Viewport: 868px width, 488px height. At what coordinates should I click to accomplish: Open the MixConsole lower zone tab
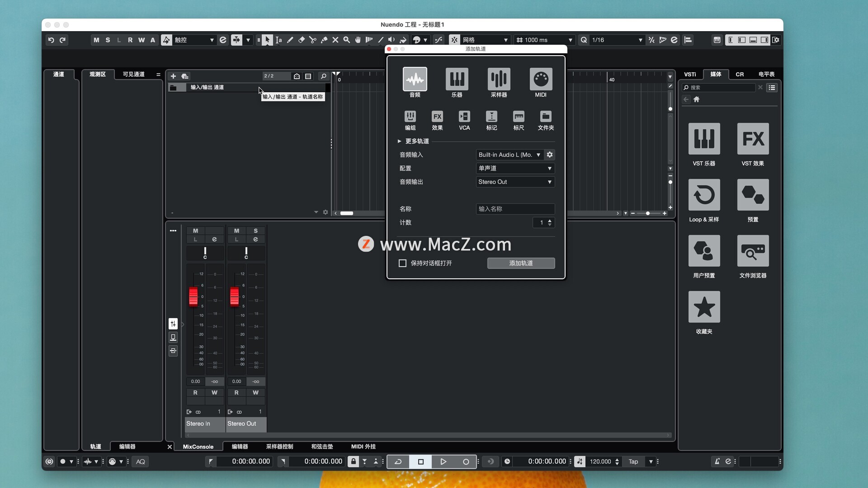click(198, 446)
